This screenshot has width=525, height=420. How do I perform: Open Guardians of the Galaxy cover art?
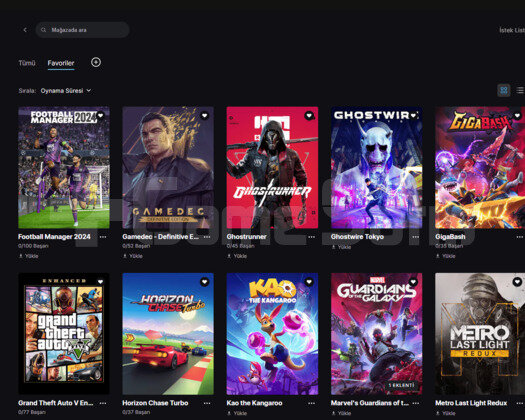[377, 334]
